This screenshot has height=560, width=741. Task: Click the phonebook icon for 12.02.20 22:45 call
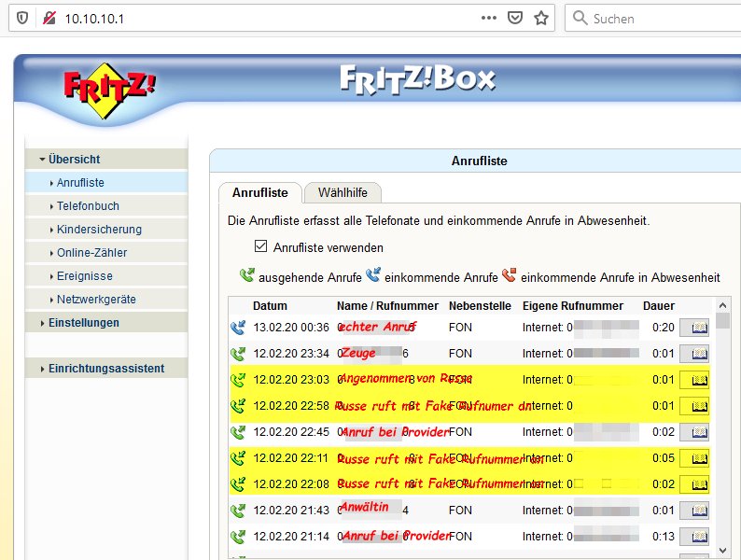point(693,432)
